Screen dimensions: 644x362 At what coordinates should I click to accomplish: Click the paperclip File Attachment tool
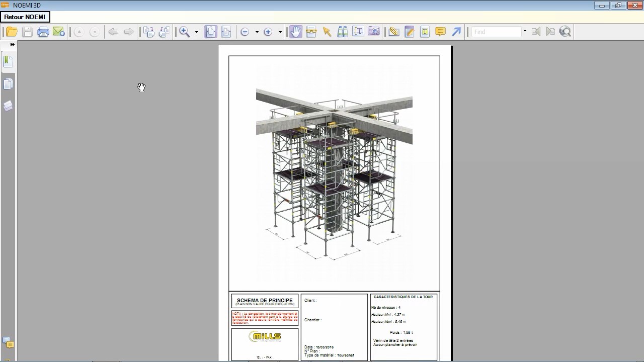tap(394, 32)
